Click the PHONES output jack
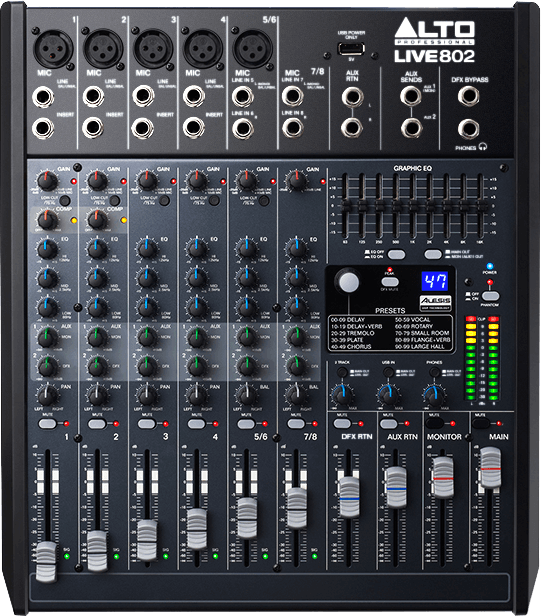Screen dimensions: 541x616 click(468, 128)
